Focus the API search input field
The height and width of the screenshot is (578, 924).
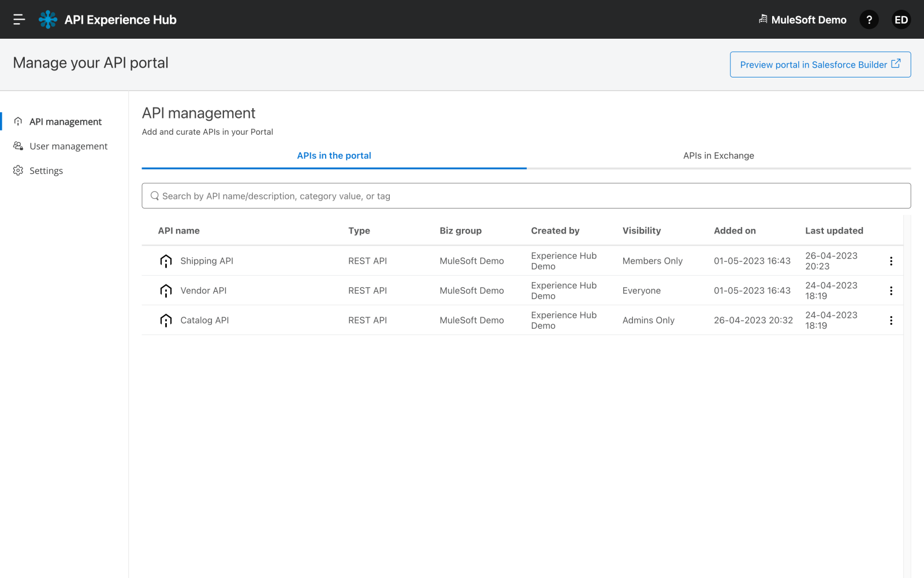526,196
